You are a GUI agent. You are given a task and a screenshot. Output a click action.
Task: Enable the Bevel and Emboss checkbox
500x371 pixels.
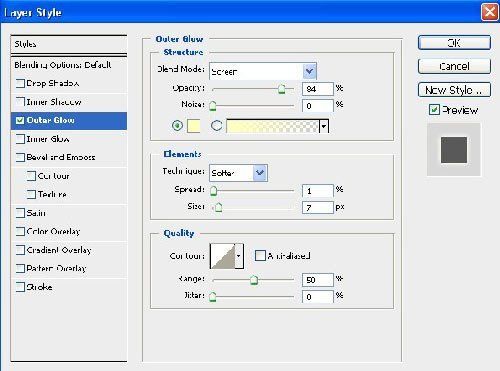tap(20, 157)
